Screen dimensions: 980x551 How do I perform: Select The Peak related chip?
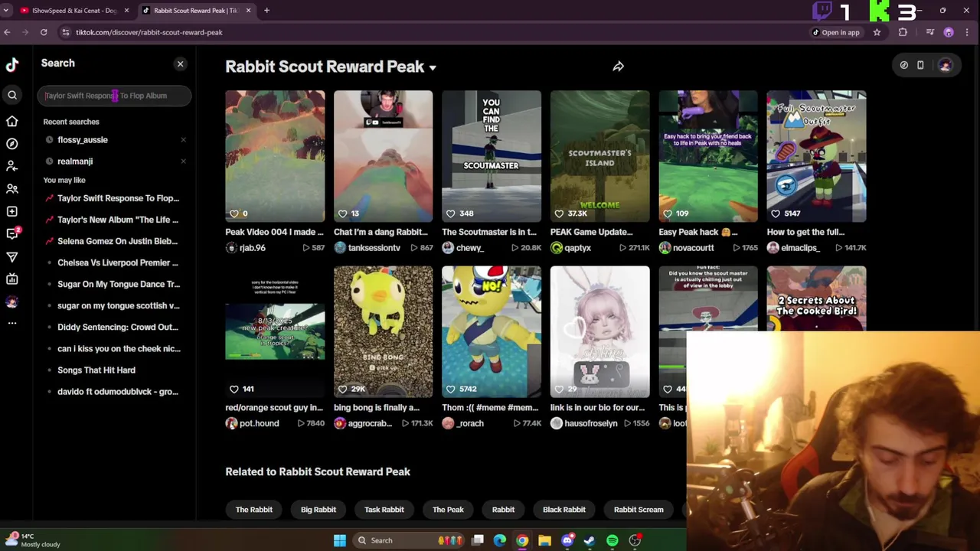point(448,510)
